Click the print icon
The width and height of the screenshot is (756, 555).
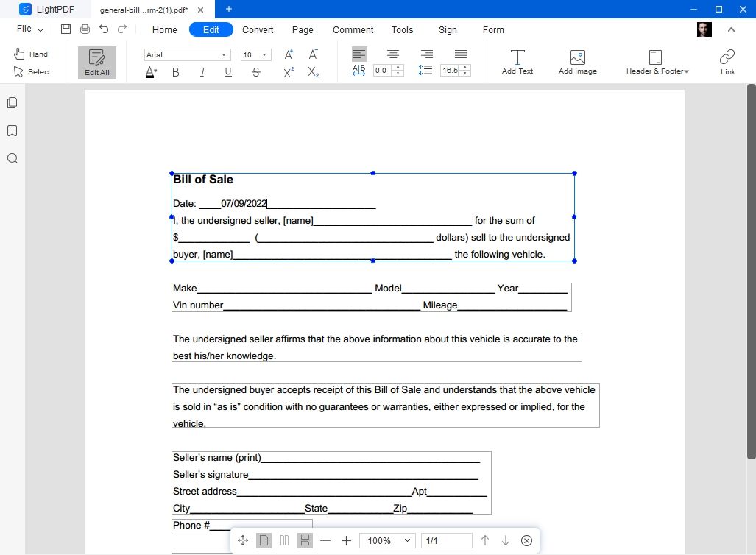click(85, 29)
